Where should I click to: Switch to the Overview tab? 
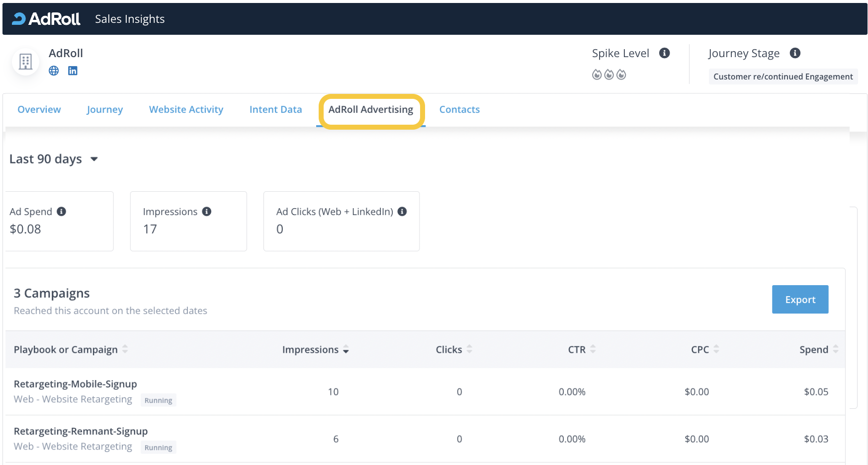tap(39, 109)
